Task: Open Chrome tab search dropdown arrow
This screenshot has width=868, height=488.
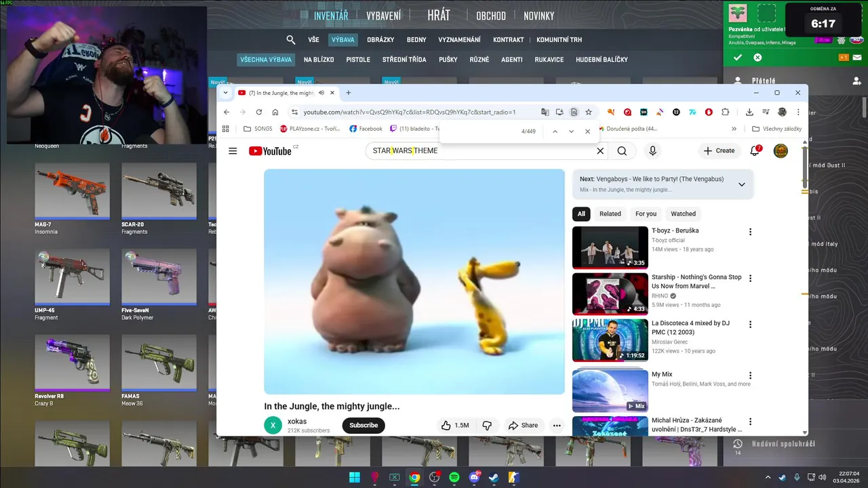Action: tap(225, 93)
